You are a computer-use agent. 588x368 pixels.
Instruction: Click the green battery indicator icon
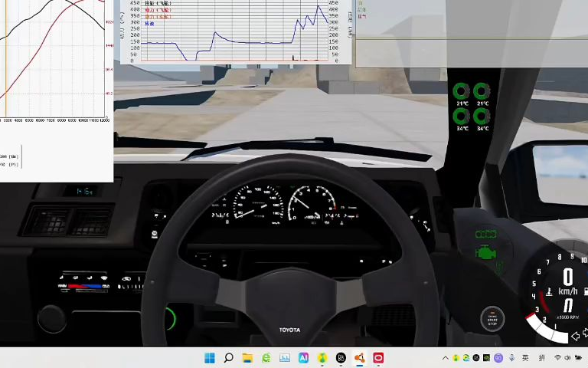pyautogui.click(x=484, y=233)
